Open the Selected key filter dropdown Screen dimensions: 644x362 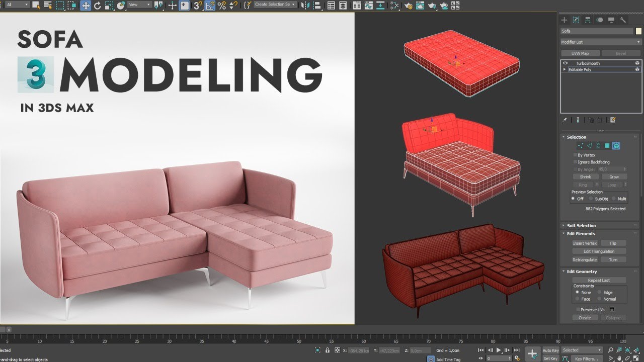[x=582, y=350]
